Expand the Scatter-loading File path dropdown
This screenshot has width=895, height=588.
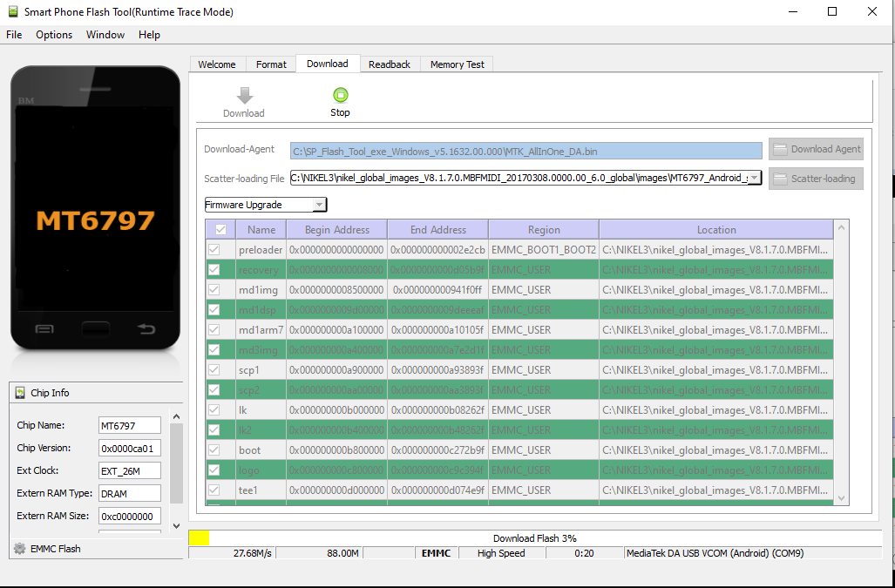point(754,179)
